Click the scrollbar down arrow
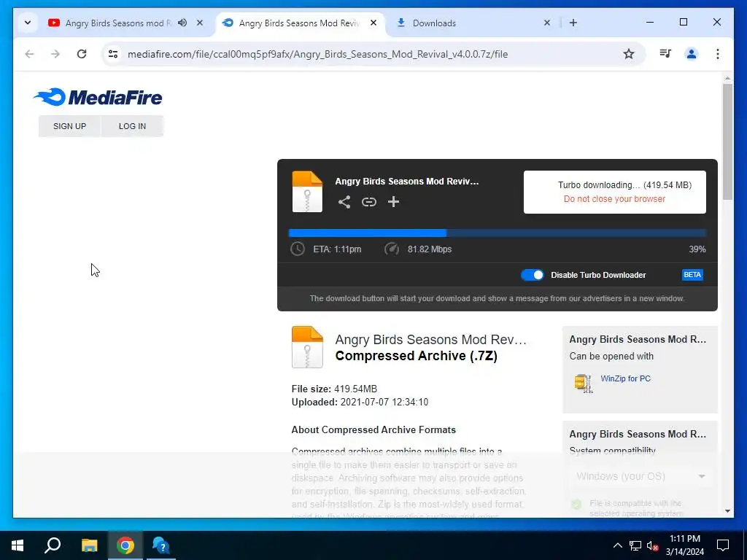The height and width of the screenshot is (560, 747). (727, 511)
